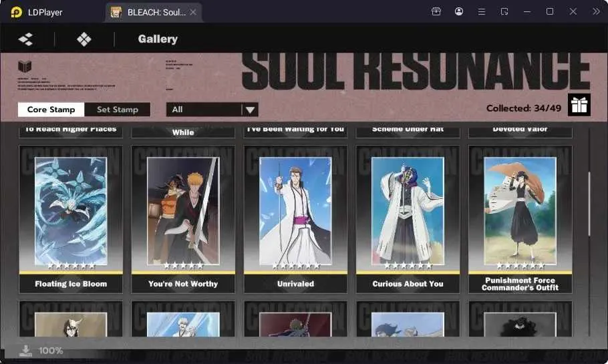
Task: Click the To Reach Higher Places label
Action: point(71,130)
